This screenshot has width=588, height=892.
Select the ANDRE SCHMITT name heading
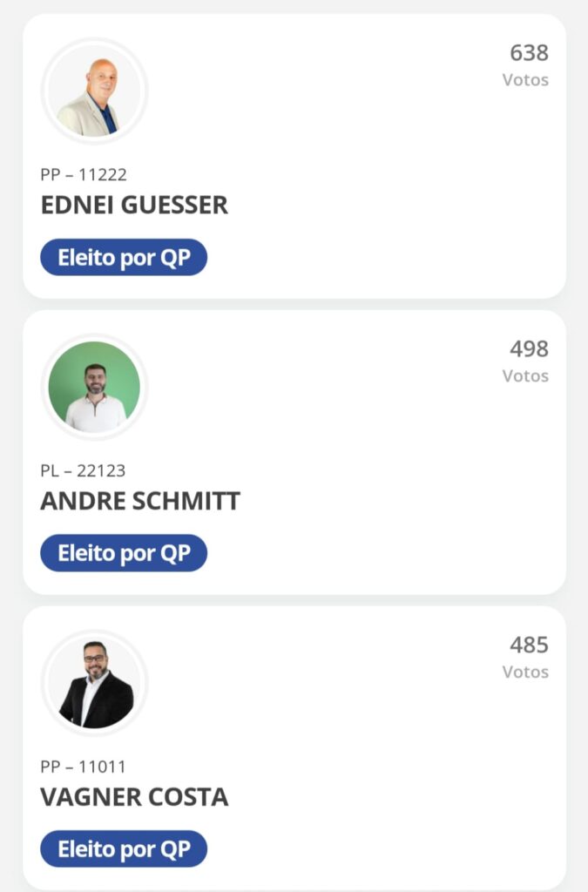pyautogui.click(x=140, y=501)
